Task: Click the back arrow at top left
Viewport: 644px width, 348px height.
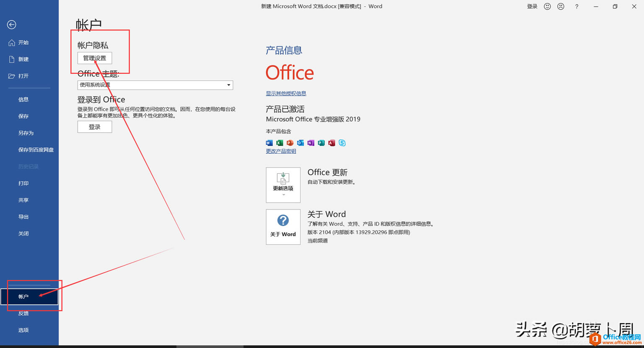Action: coord(11,25)
